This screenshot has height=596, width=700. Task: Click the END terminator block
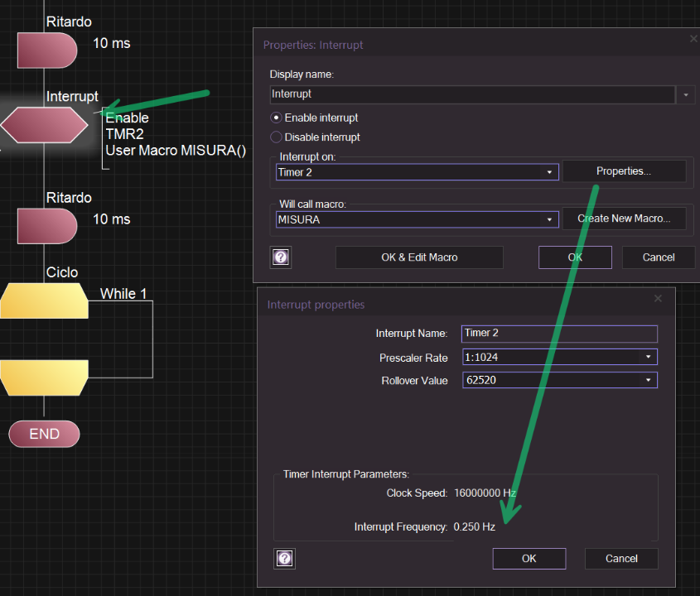click(x=44, y=434)
